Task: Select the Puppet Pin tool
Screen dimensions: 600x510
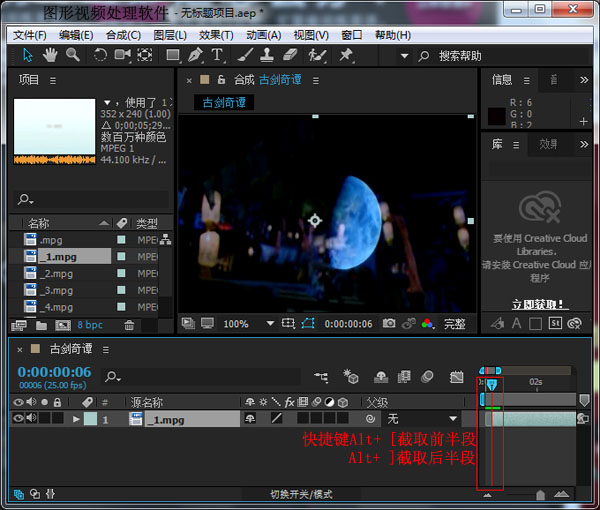Action: tap(346, 55)
